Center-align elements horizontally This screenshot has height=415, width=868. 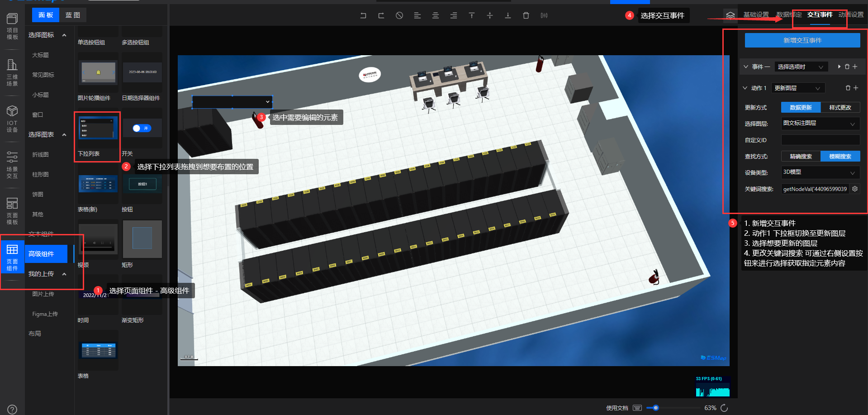[435, 15]
